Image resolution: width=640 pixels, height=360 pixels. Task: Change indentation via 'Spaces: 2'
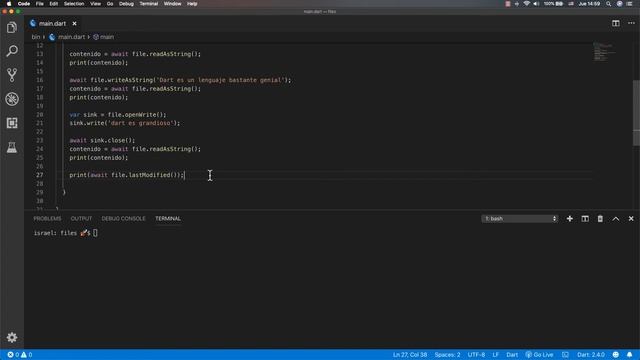(x=447, y=355)
